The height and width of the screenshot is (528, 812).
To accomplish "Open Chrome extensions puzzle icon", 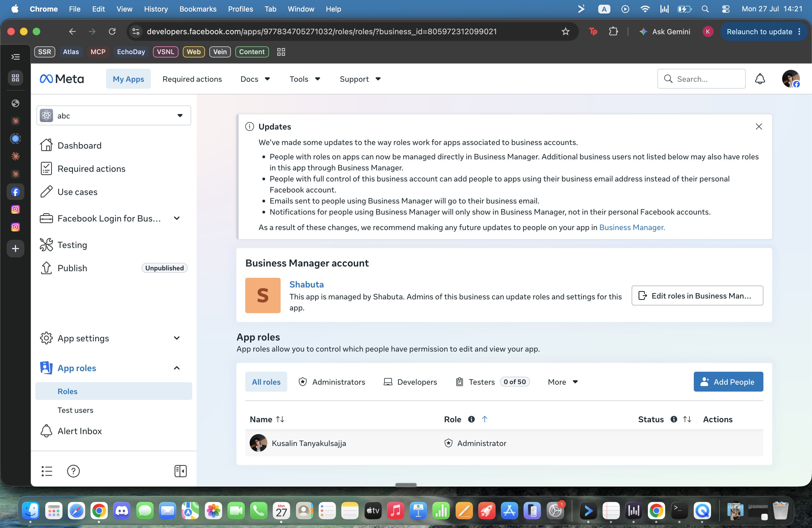I will (x=613, y=31).
